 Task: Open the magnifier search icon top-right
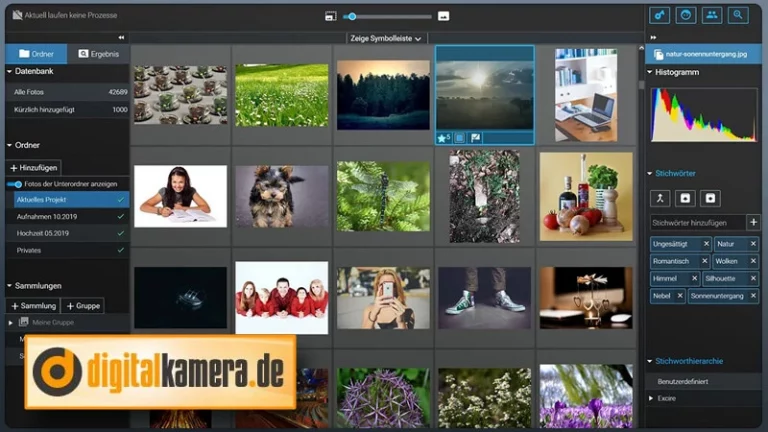738,15
